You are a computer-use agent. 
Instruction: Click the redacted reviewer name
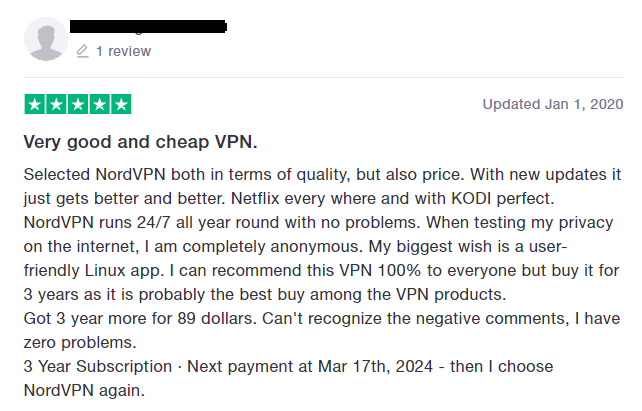148,27
